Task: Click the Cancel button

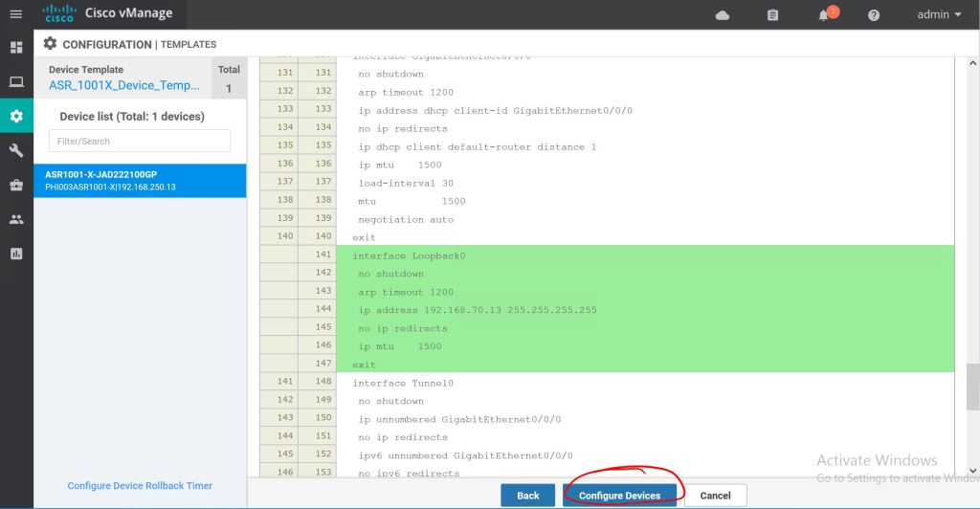Action: (715, 496)
